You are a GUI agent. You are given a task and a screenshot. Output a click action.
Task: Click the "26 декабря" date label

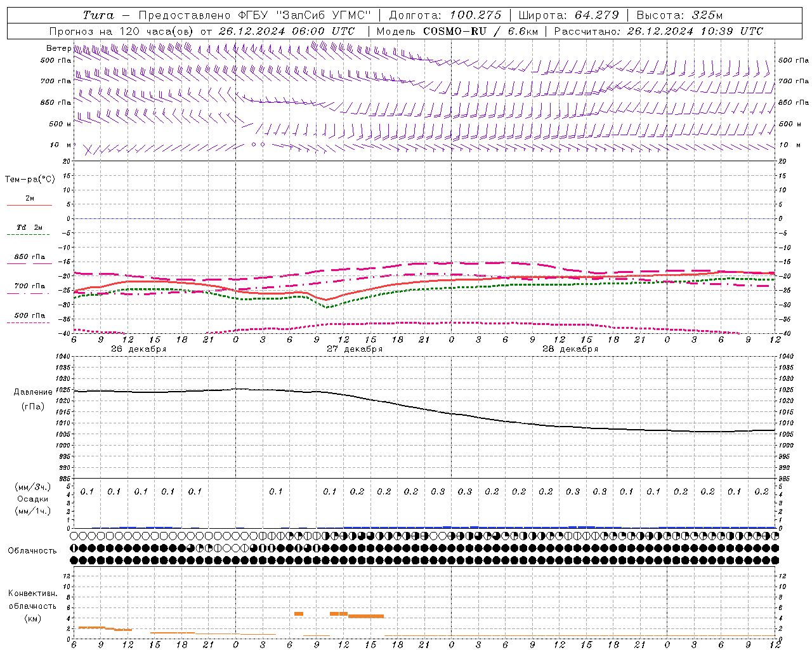coord(138,349)
